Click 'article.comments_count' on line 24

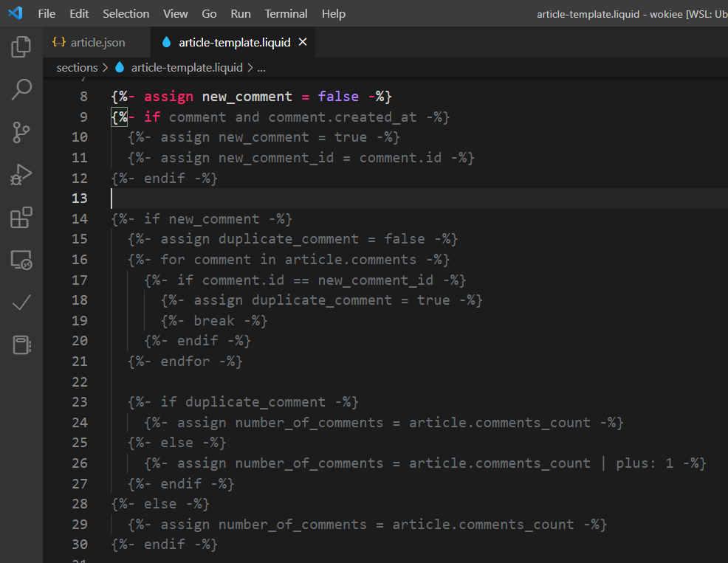(x=500, y=422)
